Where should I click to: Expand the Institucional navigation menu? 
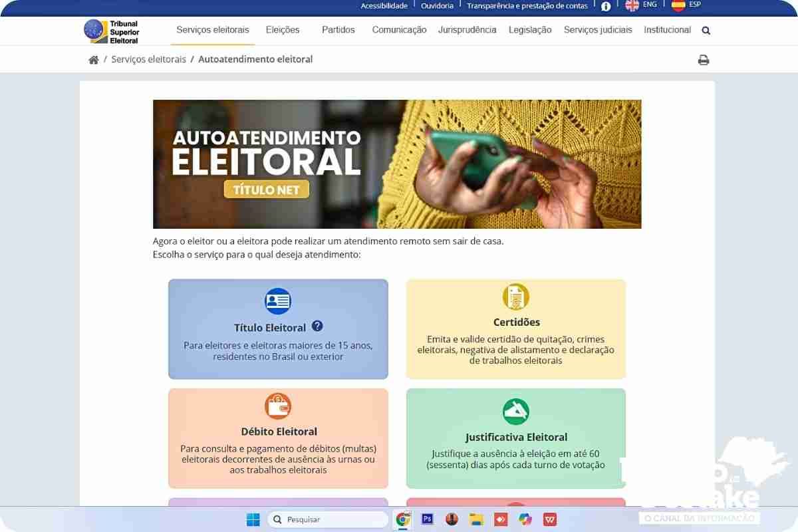point(668,30)
